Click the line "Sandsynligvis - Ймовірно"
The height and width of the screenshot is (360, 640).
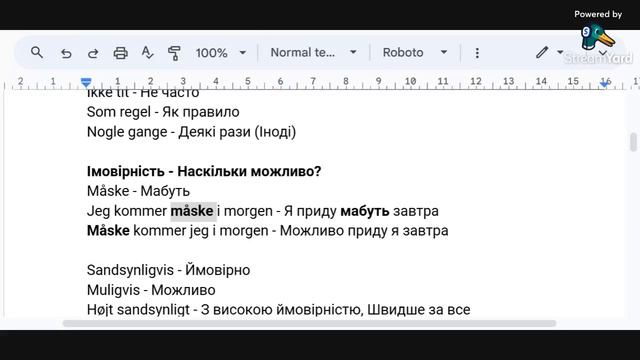tap(169, 270)
